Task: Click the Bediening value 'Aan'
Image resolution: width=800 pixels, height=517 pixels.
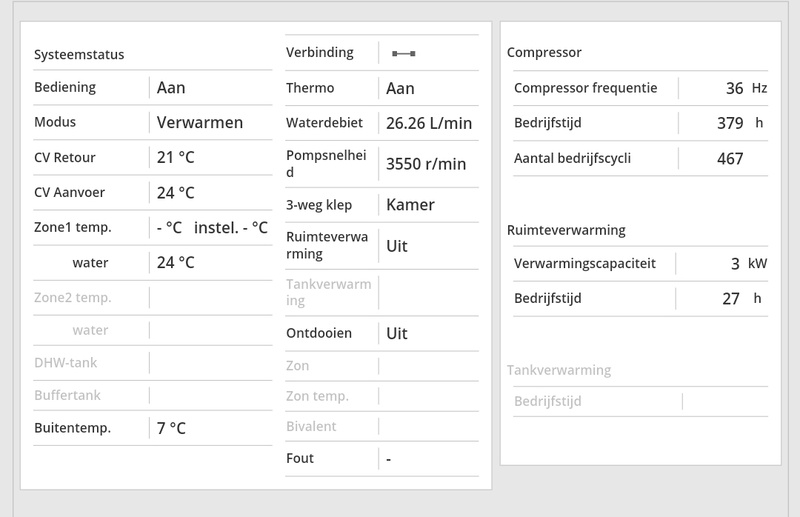Action: [x=171, y=88]
